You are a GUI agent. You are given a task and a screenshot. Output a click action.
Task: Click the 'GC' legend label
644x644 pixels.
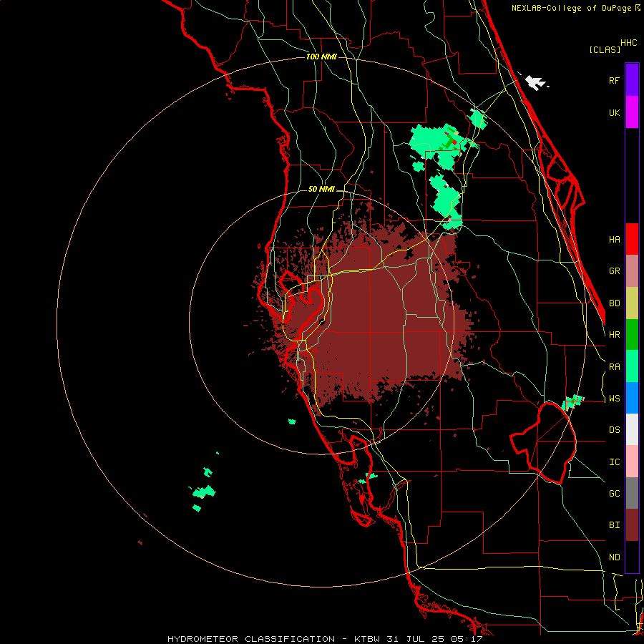click(614, 494)
